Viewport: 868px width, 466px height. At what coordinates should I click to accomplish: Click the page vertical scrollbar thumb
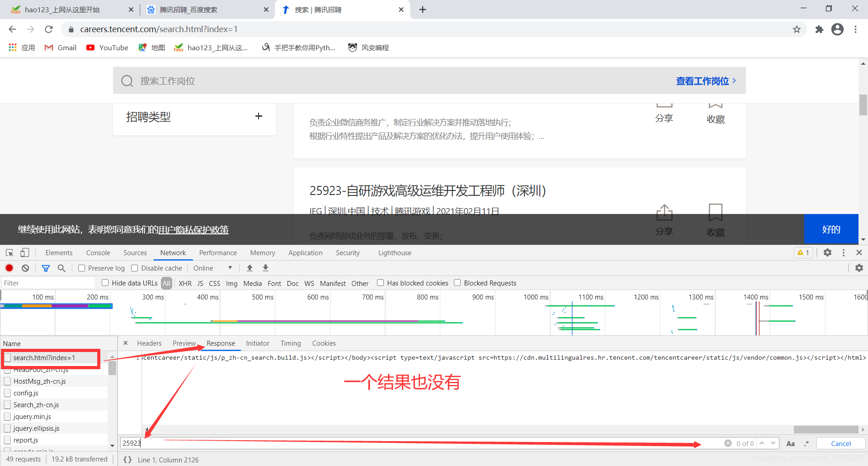863,105
